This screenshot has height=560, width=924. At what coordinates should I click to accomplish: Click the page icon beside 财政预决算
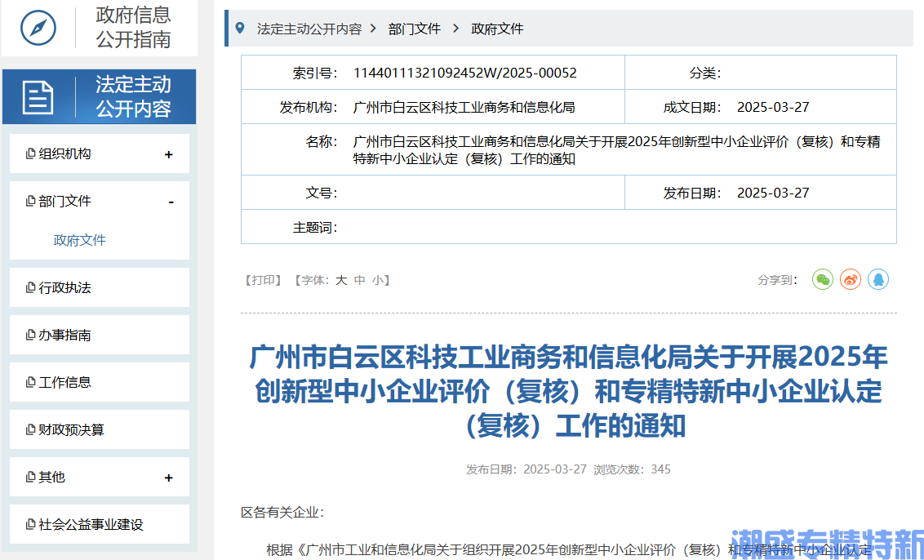(31, 430)
